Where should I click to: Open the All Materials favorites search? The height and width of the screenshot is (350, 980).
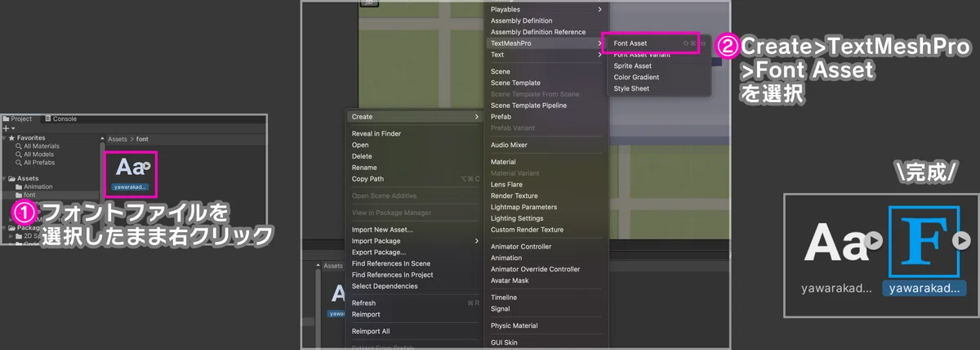[39, 146]
